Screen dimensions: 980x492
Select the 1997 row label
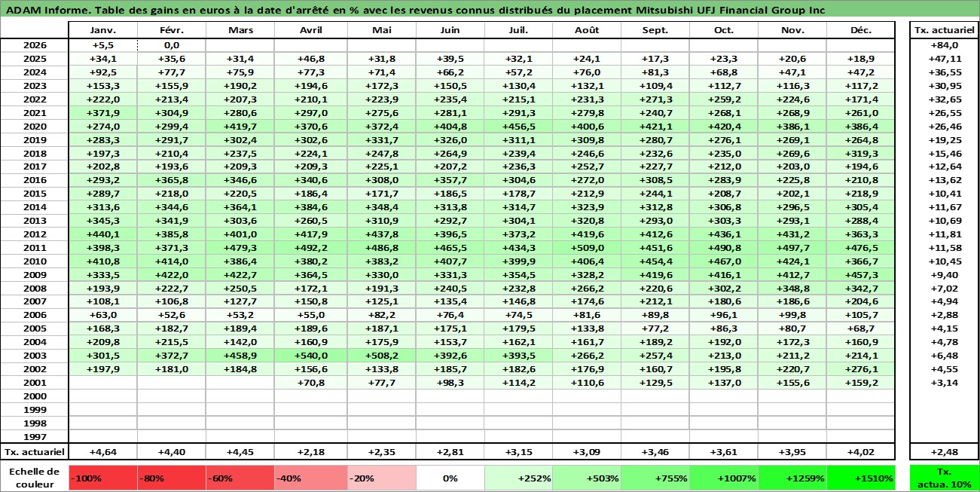click(x=35, y=437)
